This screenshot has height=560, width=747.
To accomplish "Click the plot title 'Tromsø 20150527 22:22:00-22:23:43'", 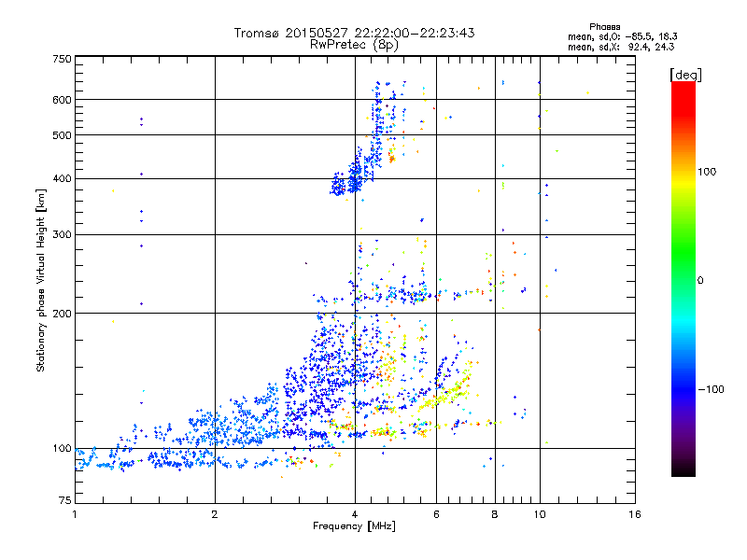I will click(x=354, y=33).
